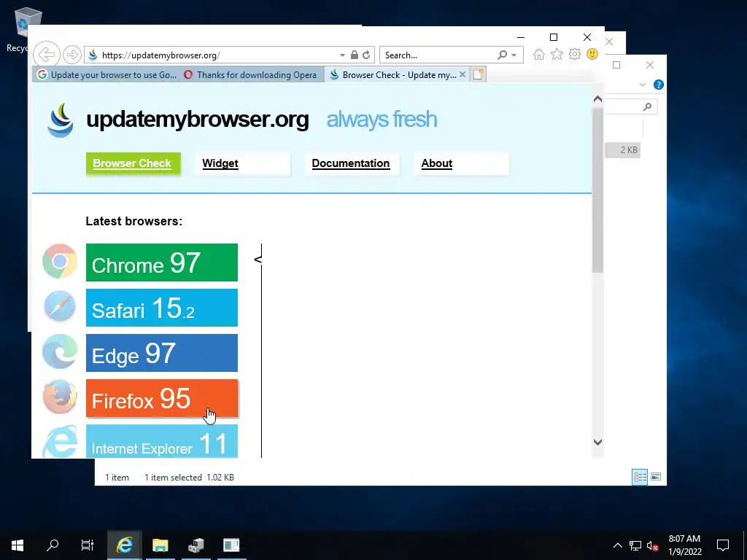This screenshot has width=747, height=560.
Task: Click the scroll up arrow of the page
Action: tap(597, 99)
